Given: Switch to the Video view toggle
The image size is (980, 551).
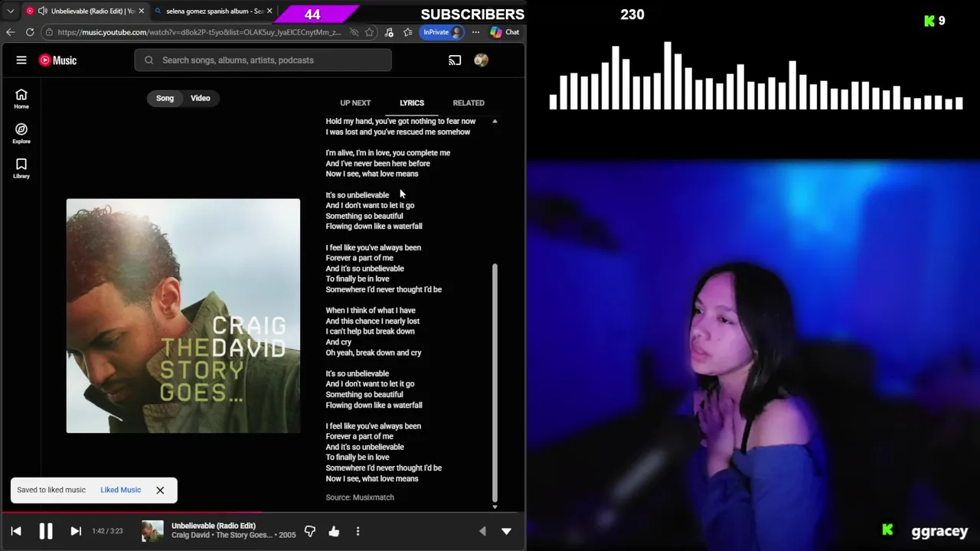Looking at the screenshot, I should tap(201, 98).
